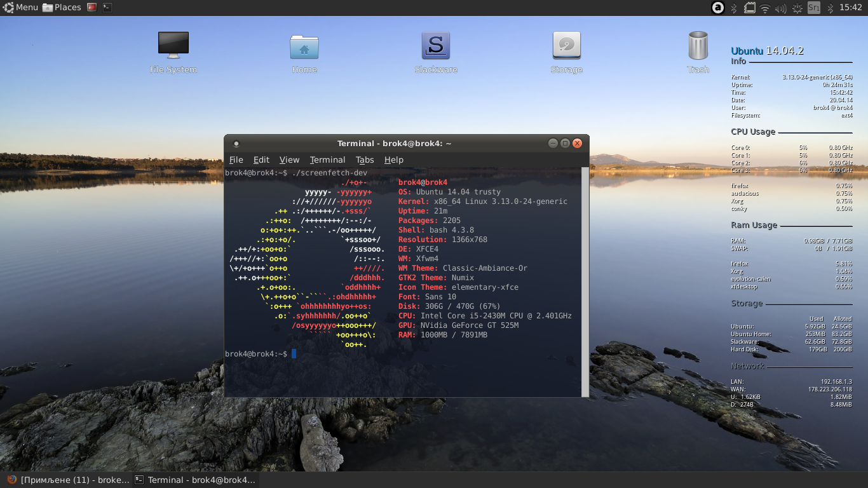Screen dimensions: 868x488
Task: Open the File System desktop icon
Action: [173, 52]
